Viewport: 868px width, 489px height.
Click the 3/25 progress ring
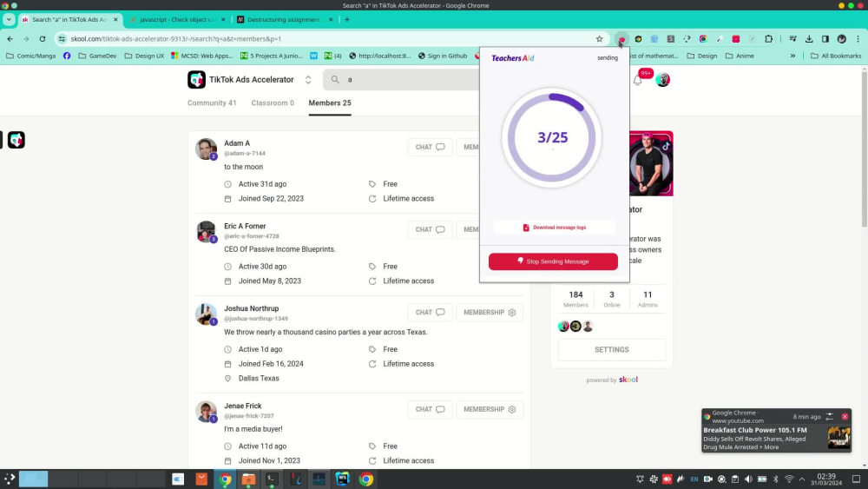pos(552,137)
